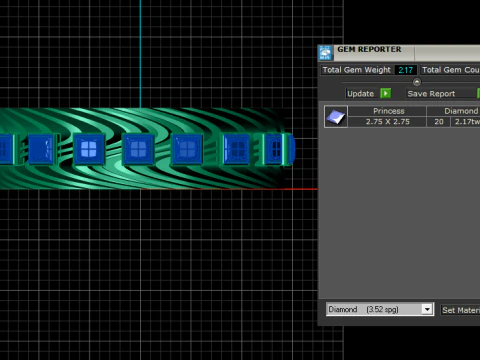Click the '2.75 X 2.75' size cell

(388, 122)
